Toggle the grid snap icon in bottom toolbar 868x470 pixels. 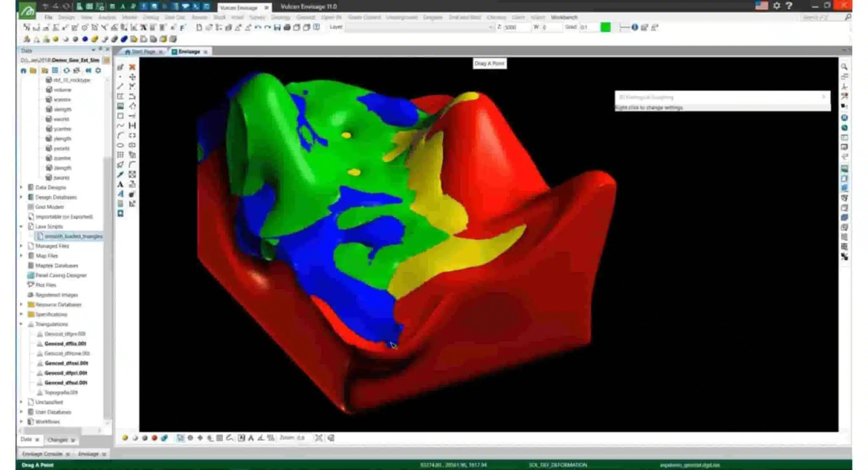[x=220, y=438]
